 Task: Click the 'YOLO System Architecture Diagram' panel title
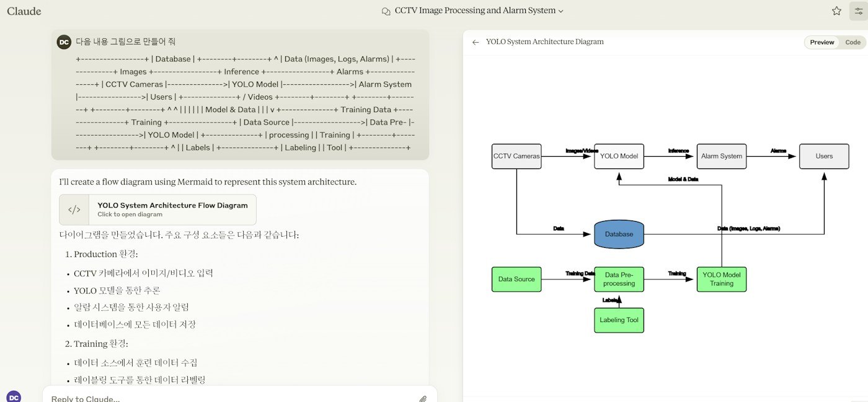(545, 42)
